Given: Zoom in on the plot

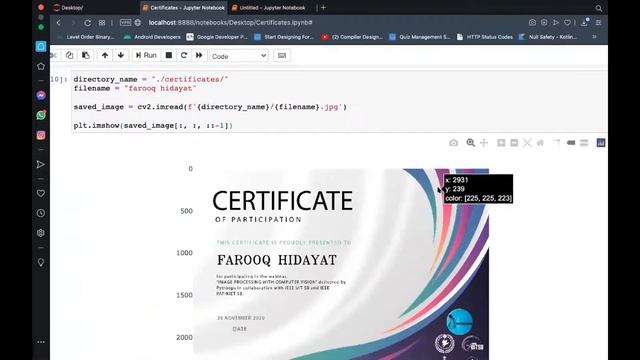Looking at the screenshot, I should click(501, 142).
